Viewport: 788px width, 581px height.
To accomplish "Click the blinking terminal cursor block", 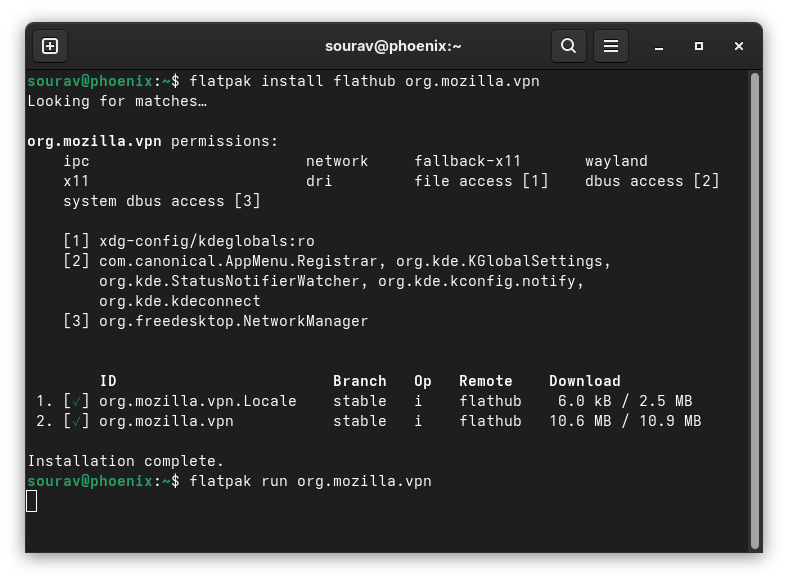I will [x=32, y=501].
